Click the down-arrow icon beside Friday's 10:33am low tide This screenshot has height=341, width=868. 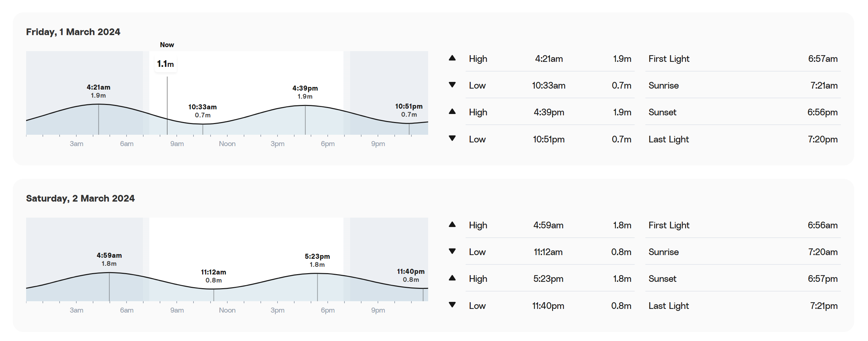452,85
